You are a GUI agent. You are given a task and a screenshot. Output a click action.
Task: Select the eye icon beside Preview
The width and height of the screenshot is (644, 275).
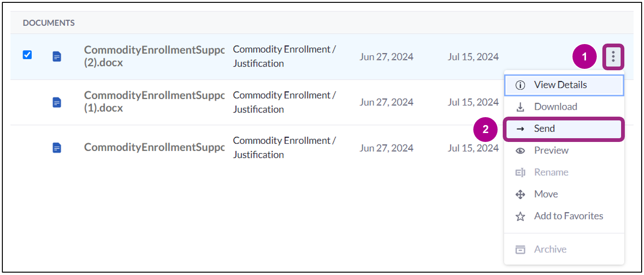tap(521, 150)
